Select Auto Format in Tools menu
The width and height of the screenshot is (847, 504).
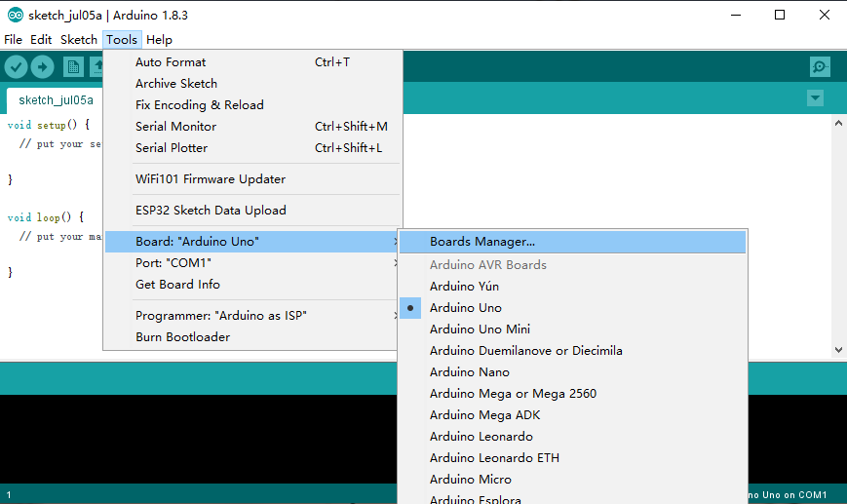click(252, 62)
